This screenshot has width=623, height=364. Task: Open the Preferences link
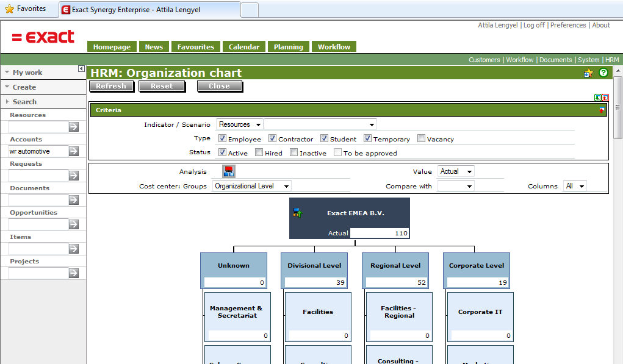click(x=568, y=25)
